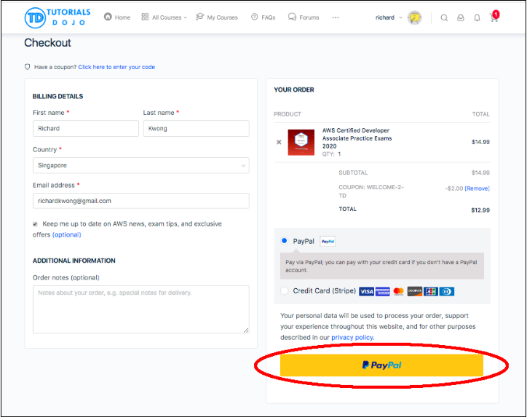Remove product with the X icon
The height and width of the screenshot is (420, 527).
tap(279, 142)
